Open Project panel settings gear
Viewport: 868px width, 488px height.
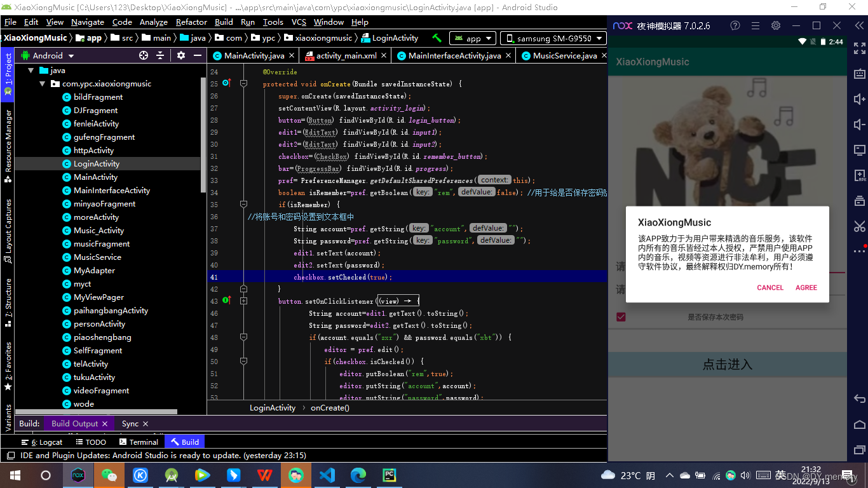[x=181, y=55]
